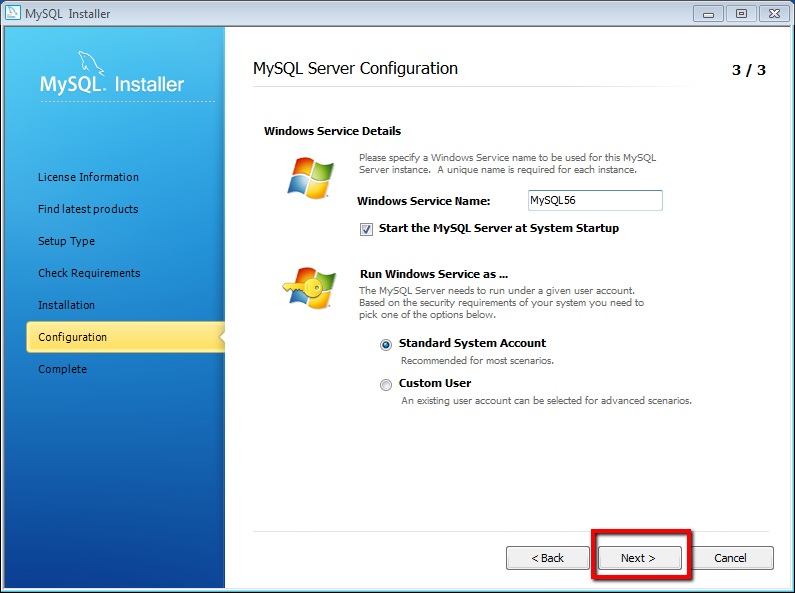Screen dimensions: 795x593
Task: Select Standard System Account radio option
Action: point(386,345)
